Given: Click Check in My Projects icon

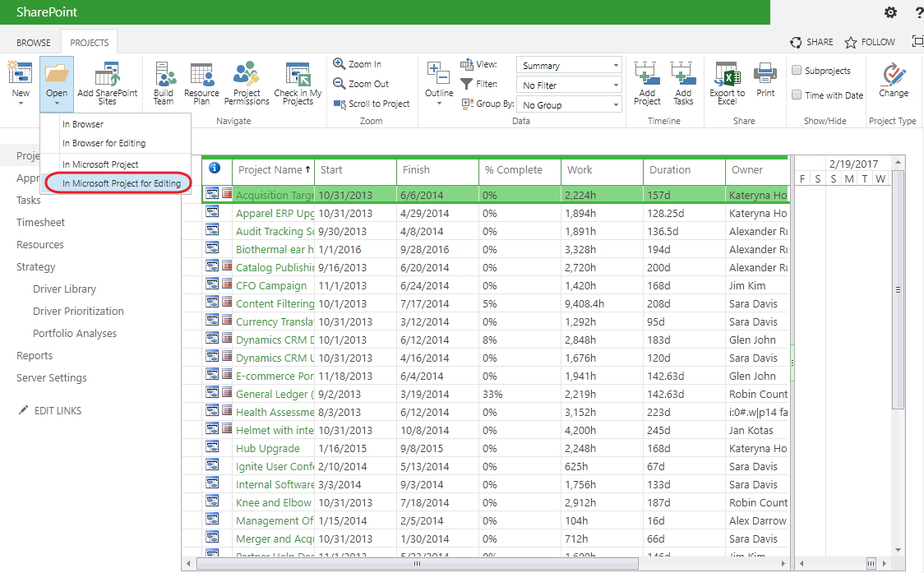Looking at the screenshot, I should coord(298,74).
